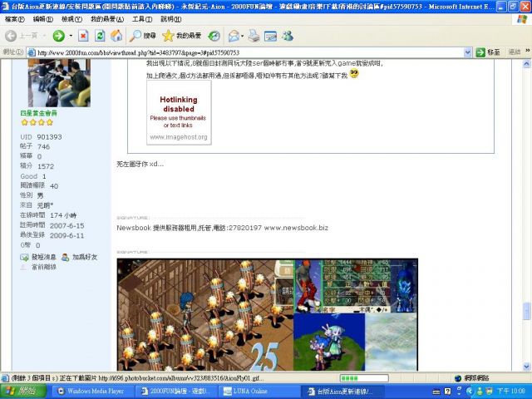Image resolution: width=532 pixels, height=399 pixels.
Task: Click the Back arrow button in the toolbar
Action: point(11,36)
